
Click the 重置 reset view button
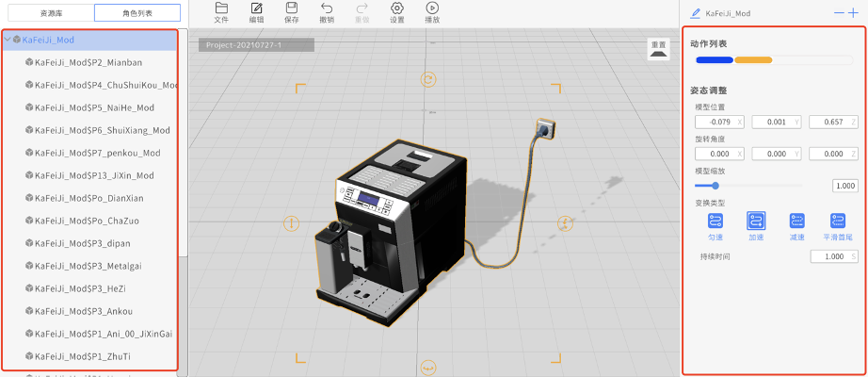(x=658, y=49)
